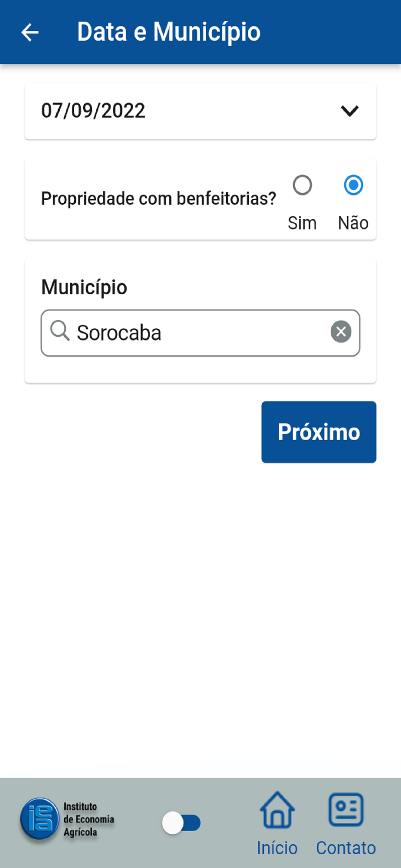Open the Início home icon
This screenshot has height=868, width=401.
[277, 810]
